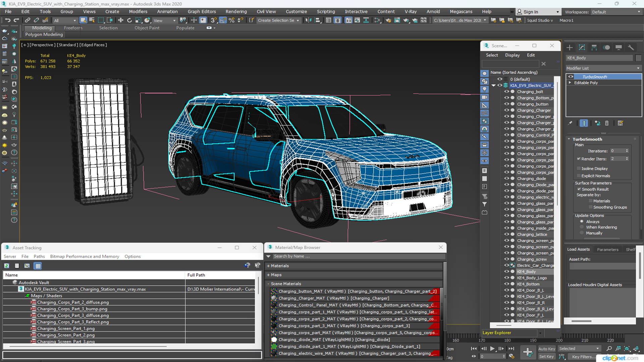Viewport: 644px width, 362px height.
Task: Select When Rendering update option
Action: 582,227
